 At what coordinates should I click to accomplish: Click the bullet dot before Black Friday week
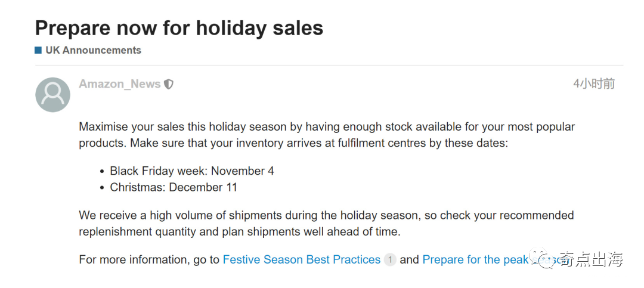click(103, 171)
